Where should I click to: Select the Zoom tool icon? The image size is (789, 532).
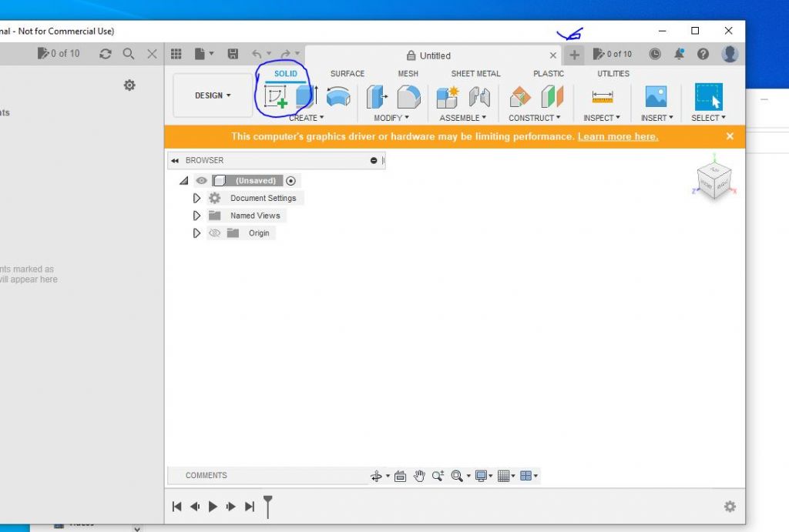438,476
